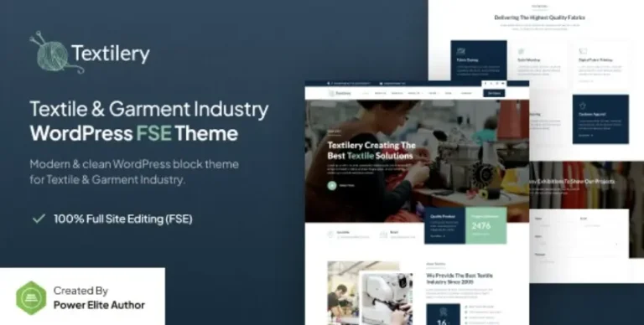This screenshot has width=644, height=325.
Task: Click the '100% Full Site Editing (FSE)' text
Action: click(x=122, y=219)
